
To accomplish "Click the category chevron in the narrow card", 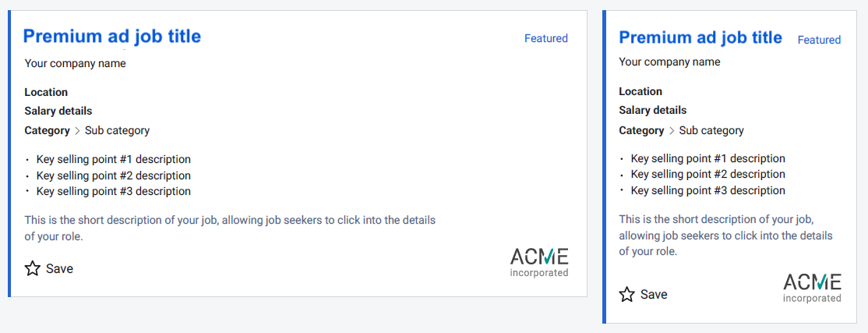I will [672, 130].
